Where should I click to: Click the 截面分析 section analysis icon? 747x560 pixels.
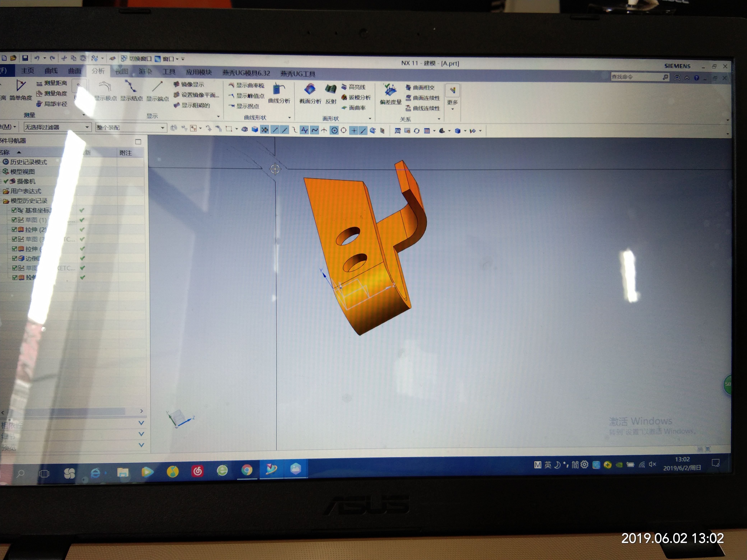(x=310, y=90)
